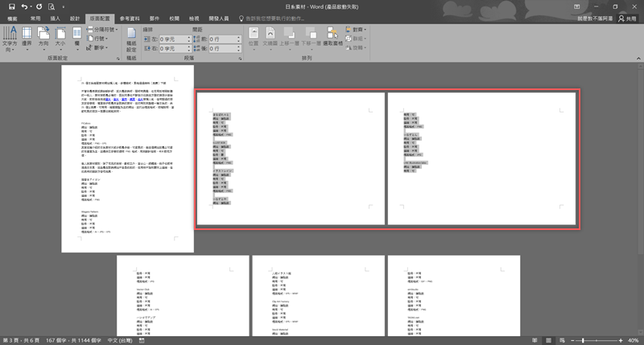Click the zoom out minus button
The height and width of the screenshot is (345, 644).
click(572, 340)
